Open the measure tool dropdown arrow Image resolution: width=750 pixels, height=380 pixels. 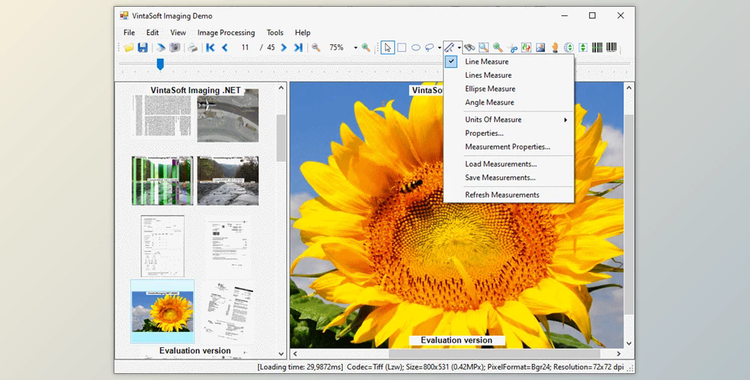click(459, 48)
